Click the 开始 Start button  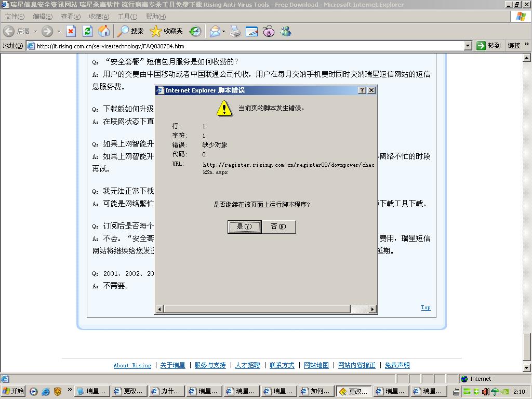[x=13, y=391]
